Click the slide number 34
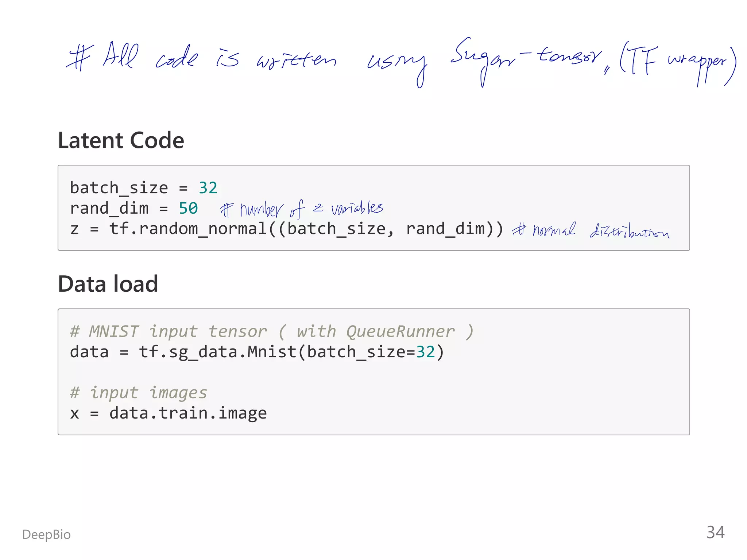Image resolution: width=747 pixels, height=560 pixels. pyautogui.click(x=715, y=532)
